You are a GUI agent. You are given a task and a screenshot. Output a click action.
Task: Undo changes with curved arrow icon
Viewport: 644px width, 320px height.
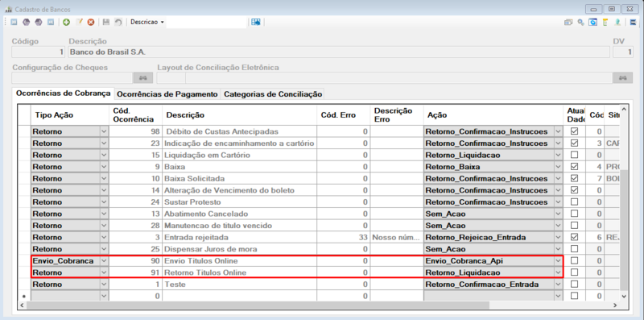(118, 22)
